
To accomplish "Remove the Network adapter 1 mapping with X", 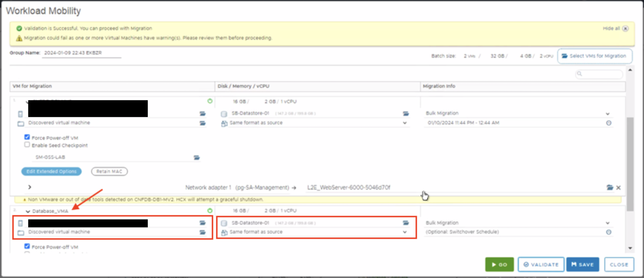I will click(x=618, y=188).
